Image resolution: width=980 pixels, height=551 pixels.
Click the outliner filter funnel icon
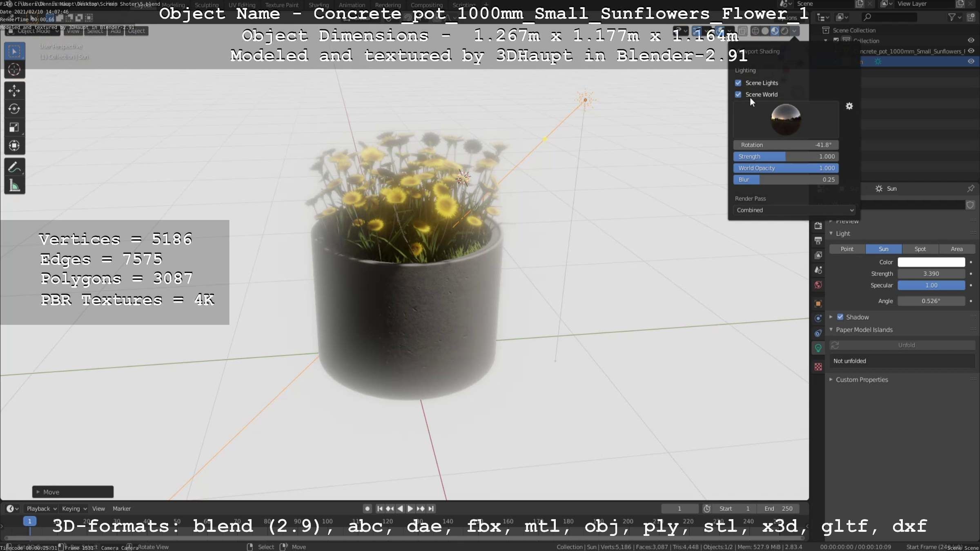[x=952, y=17]
